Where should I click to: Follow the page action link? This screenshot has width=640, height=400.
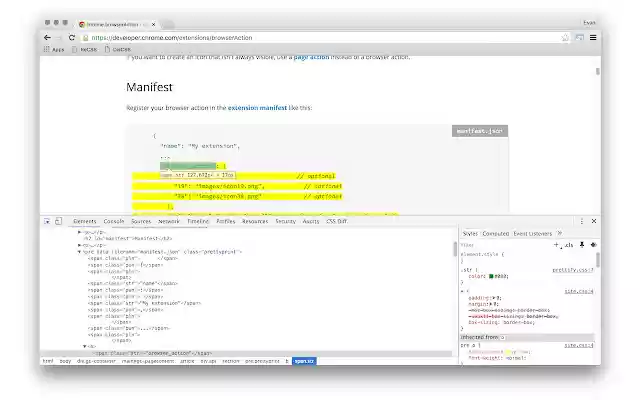coord(311,57)
